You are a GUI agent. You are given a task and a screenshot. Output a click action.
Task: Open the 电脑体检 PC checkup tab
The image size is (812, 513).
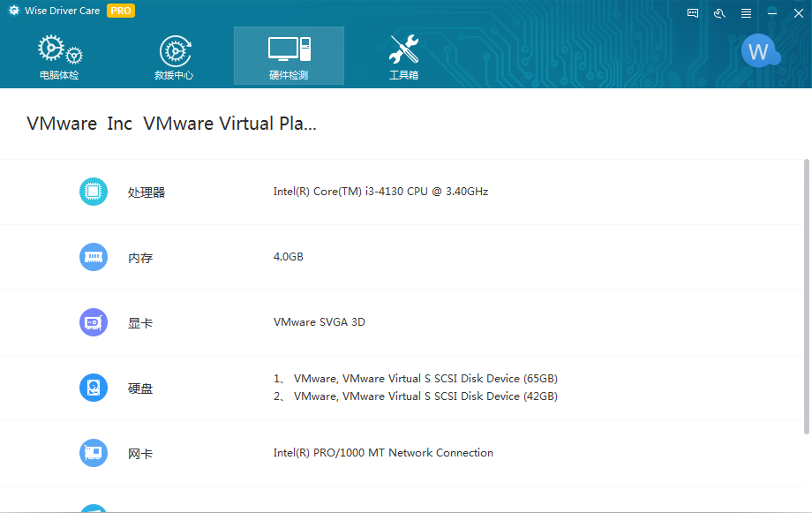[x=59, y=57]
